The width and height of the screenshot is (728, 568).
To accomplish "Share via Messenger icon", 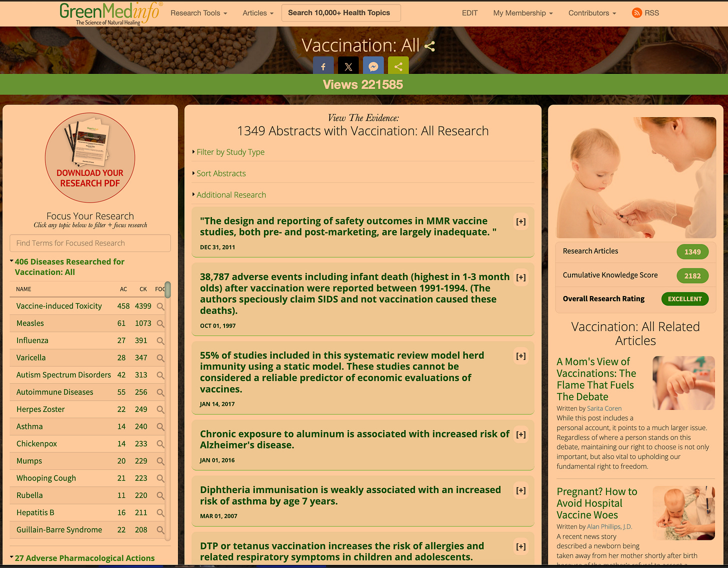I will [x=373, y=66].
